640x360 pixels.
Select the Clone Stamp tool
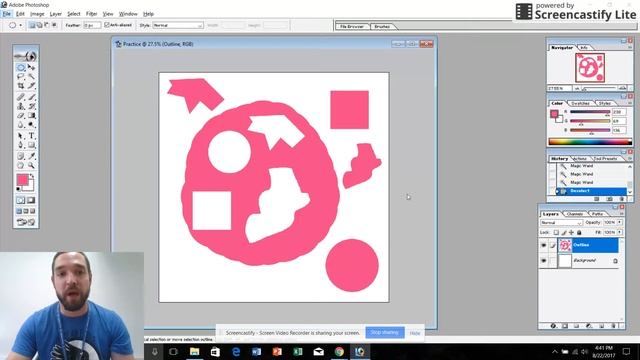coord(21,106)
